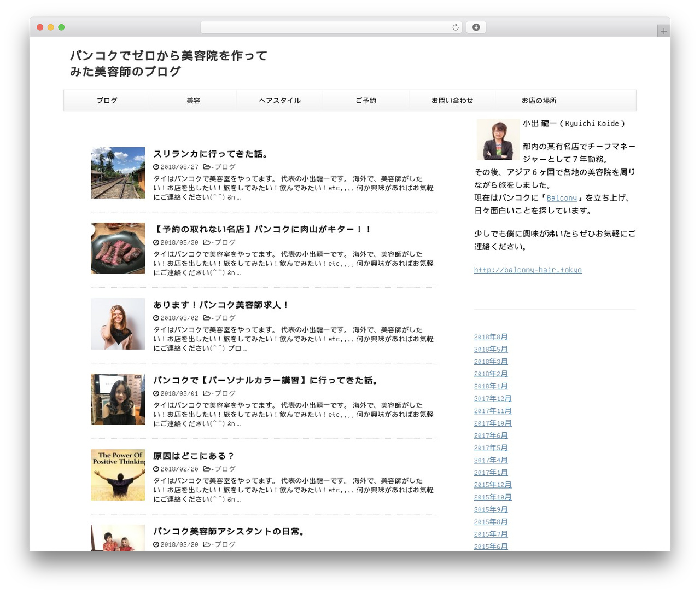This screenshot has width=700, height=593.
Task: Add a new browser tab with plus
Action: pyautogui.click(x=663, y=31)
